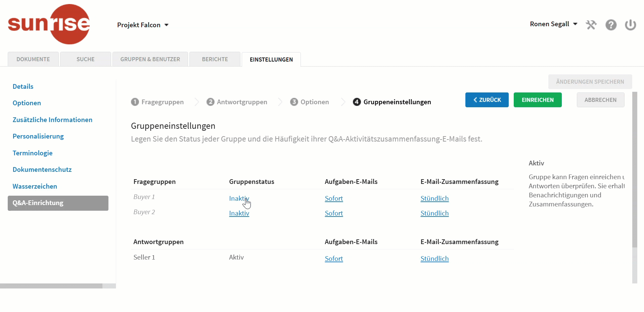Change Seller 1 summary frequency Stündlich
Screen dimensions: 644x312
(434, 259)
